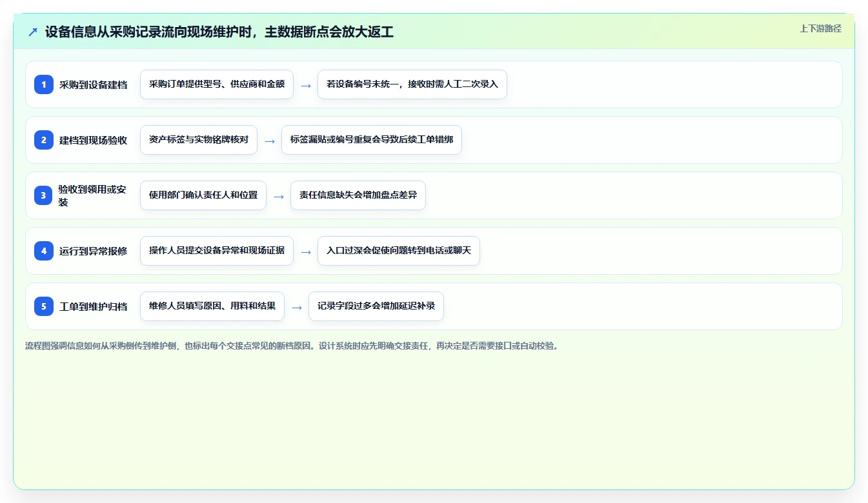Open the 若设备编号未统一 risk box

[x=412, y=84]
